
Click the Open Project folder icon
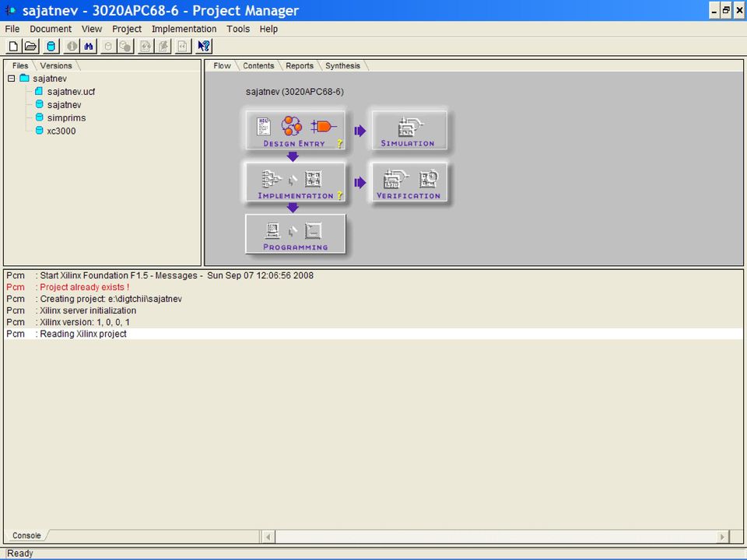[x=31, y=46]
